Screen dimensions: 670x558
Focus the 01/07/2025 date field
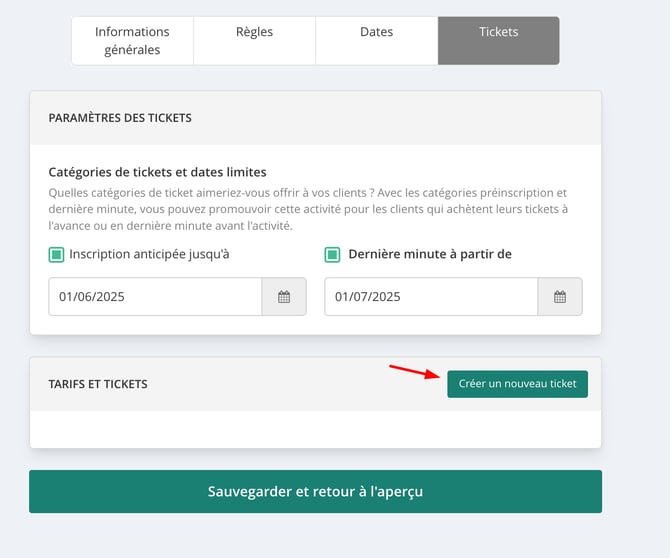tap(431, 297)
